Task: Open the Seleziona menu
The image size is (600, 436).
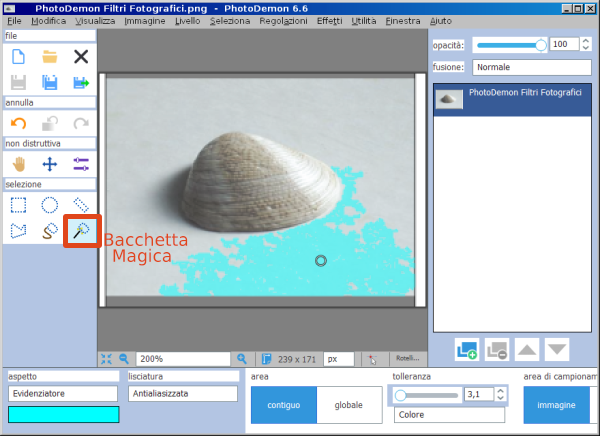Action: [x=230, y=20]
